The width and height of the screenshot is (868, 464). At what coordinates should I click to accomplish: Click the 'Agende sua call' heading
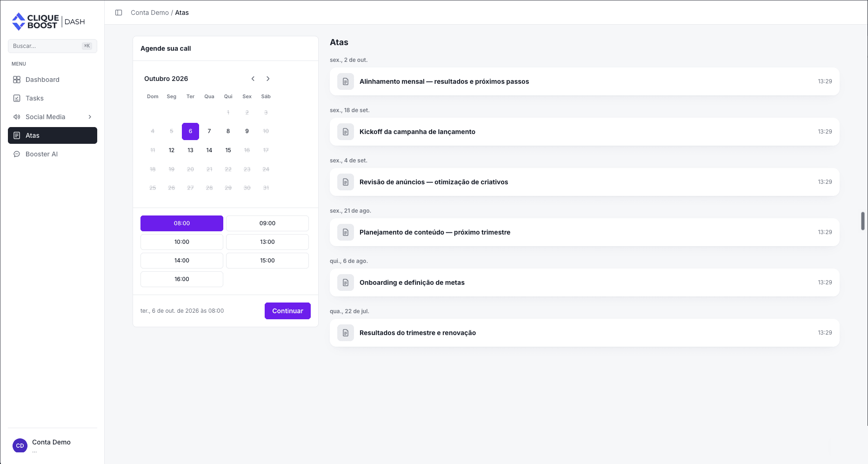[166, 48]
